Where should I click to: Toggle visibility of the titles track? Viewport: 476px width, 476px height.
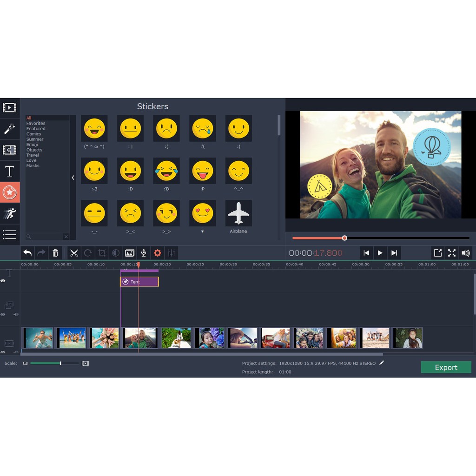pyautogui.click(x=3, y=281)
